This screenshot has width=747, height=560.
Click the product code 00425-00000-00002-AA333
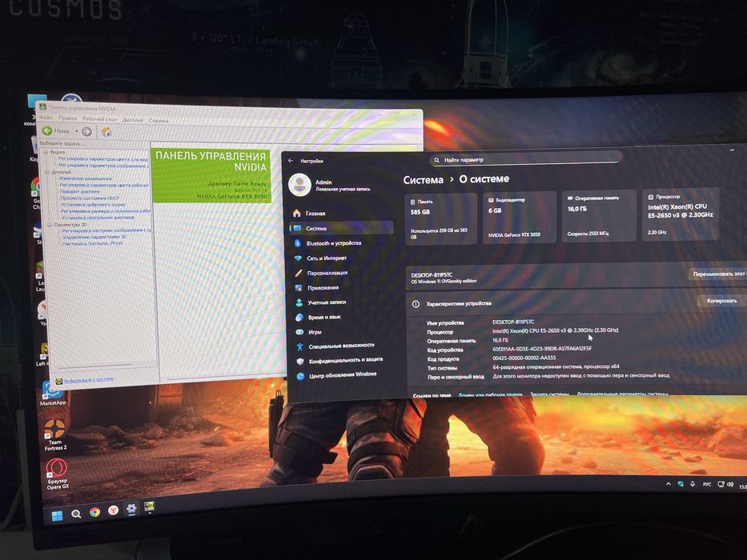click(x=524, y=358)
